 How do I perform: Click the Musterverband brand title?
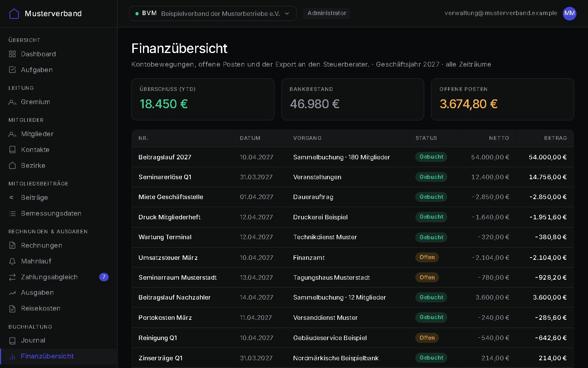[53, 14]
